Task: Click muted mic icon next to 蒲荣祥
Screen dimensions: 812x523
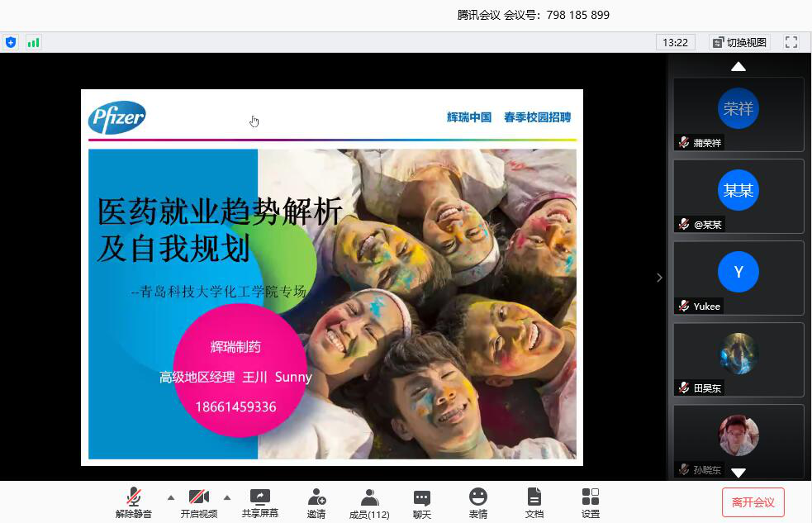Action: pyautogui.click(x=684, y=142)
